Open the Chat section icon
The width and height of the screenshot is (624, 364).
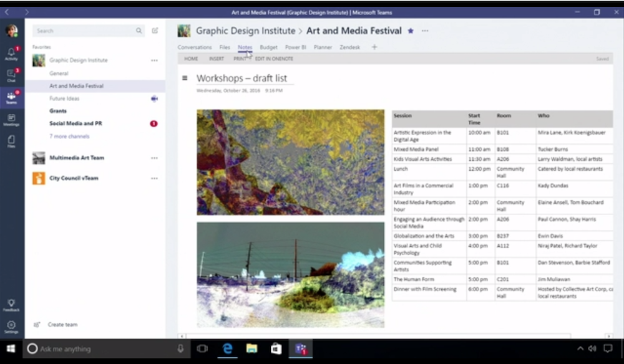11,75
